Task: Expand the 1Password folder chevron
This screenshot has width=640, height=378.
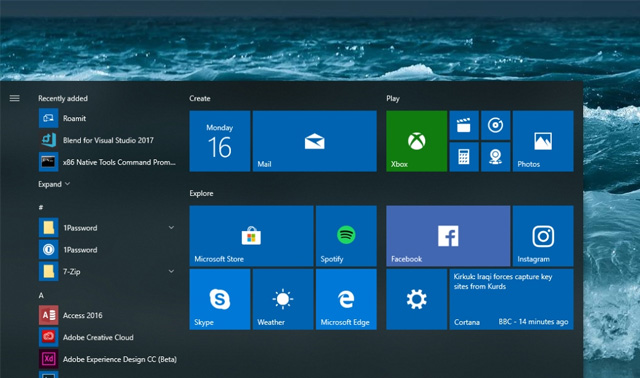Action: 171,227
